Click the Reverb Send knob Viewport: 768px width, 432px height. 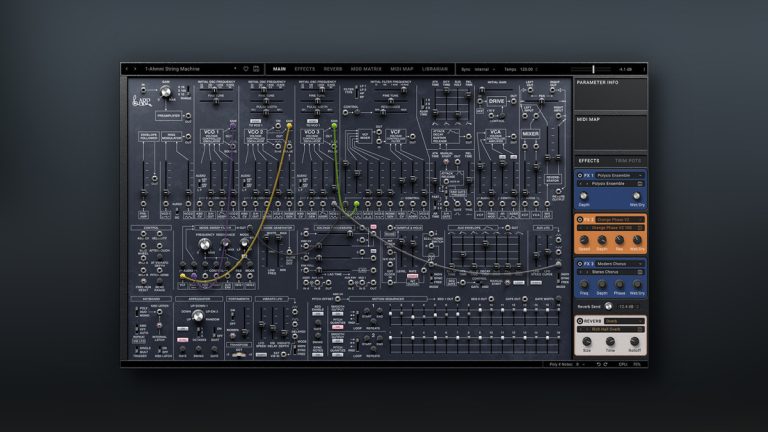(608, 306)
